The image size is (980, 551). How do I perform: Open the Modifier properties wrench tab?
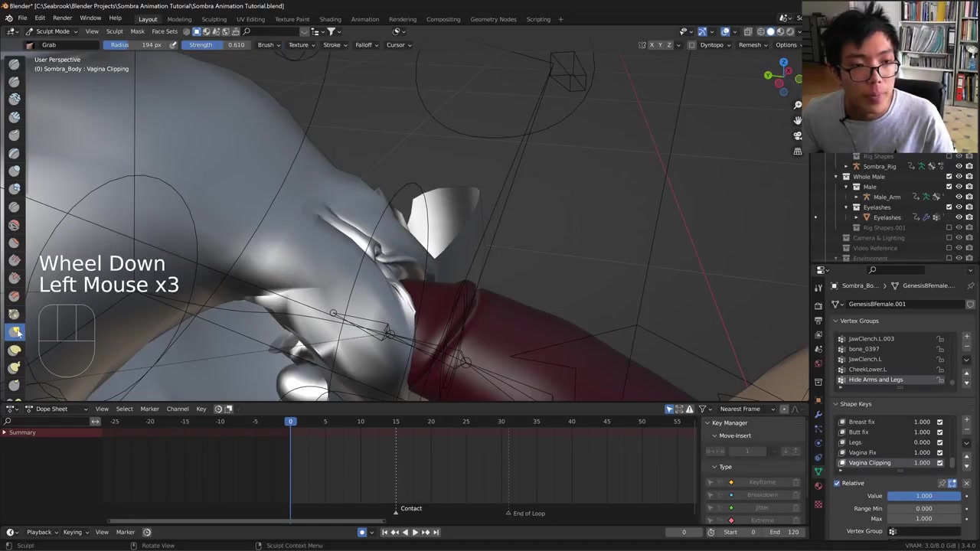click(818, 414)
